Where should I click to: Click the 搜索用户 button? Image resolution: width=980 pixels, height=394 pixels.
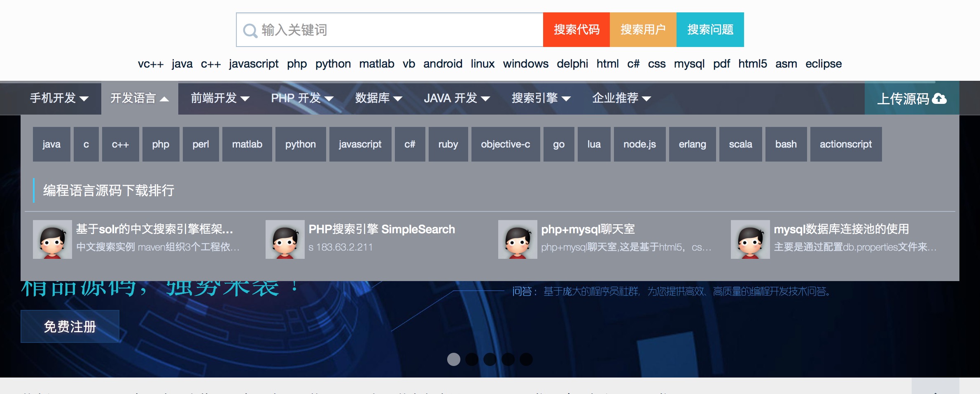point(643,30)
